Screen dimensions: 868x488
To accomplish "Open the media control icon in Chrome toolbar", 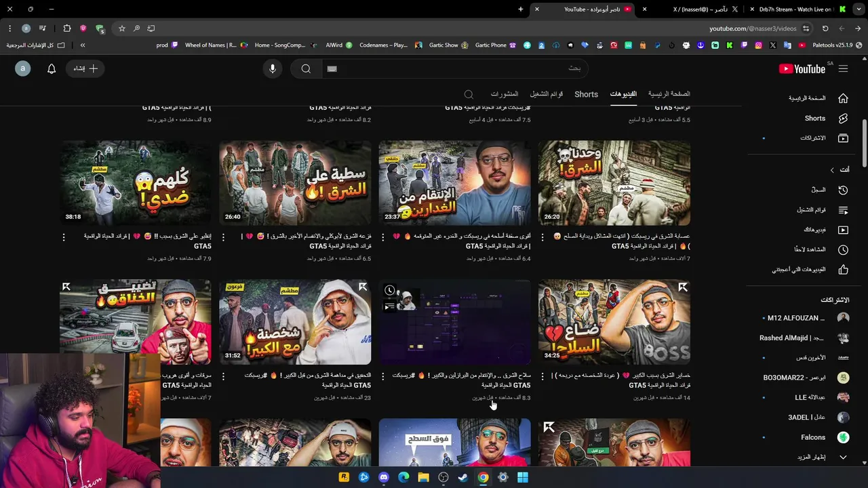I will click(x=42, y=28).
